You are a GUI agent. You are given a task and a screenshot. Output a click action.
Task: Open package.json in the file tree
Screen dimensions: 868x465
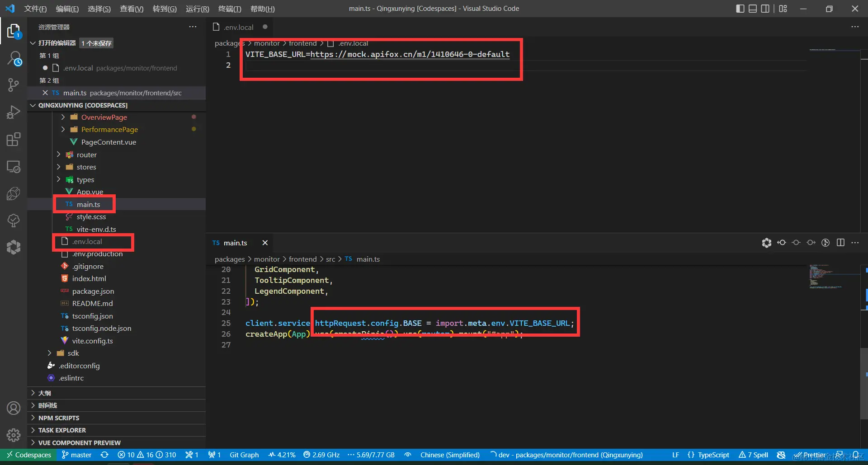click(93, 291)
